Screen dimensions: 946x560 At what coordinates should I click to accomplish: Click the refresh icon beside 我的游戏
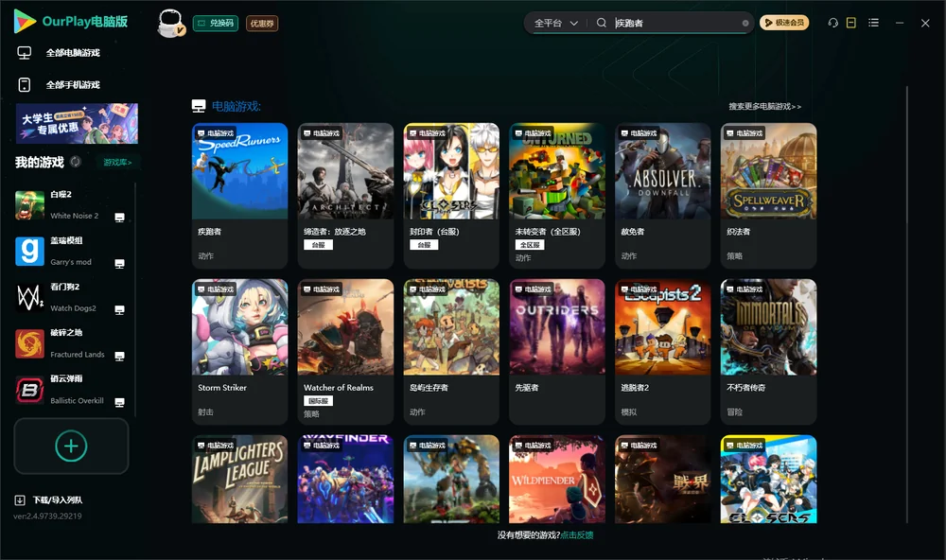click(x=76, y=162)
